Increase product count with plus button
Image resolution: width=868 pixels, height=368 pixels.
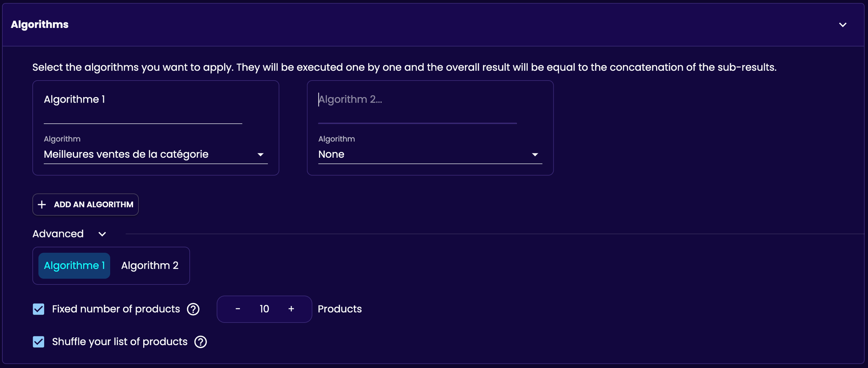point(291,309)
